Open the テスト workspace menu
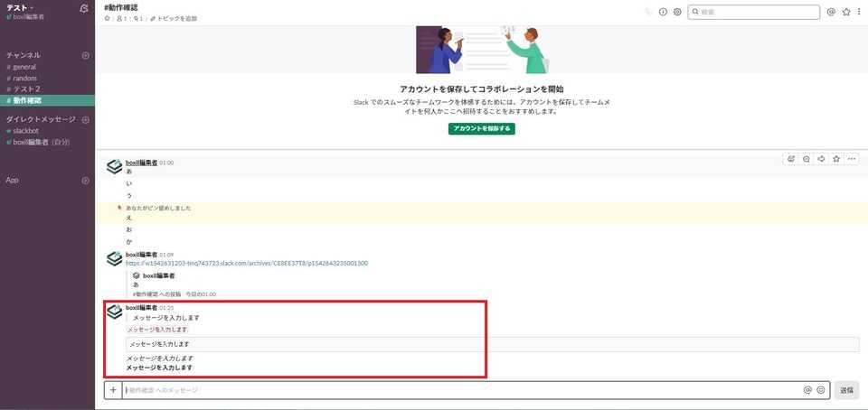Viewport: 868px width, 410px height. point(20,8)
